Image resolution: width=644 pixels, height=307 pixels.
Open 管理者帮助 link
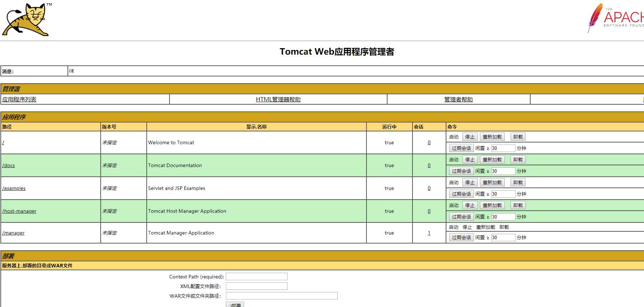tap(458, 99)
